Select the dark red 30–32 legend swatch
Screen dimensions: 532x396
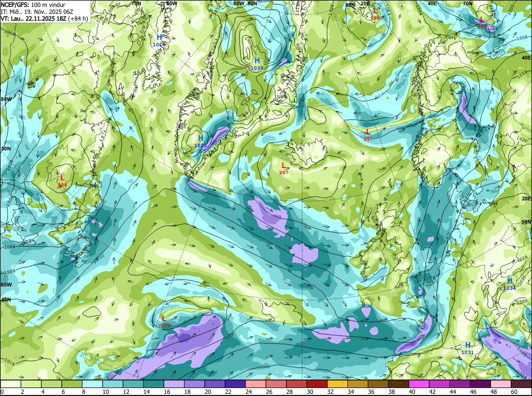(317, 384)
